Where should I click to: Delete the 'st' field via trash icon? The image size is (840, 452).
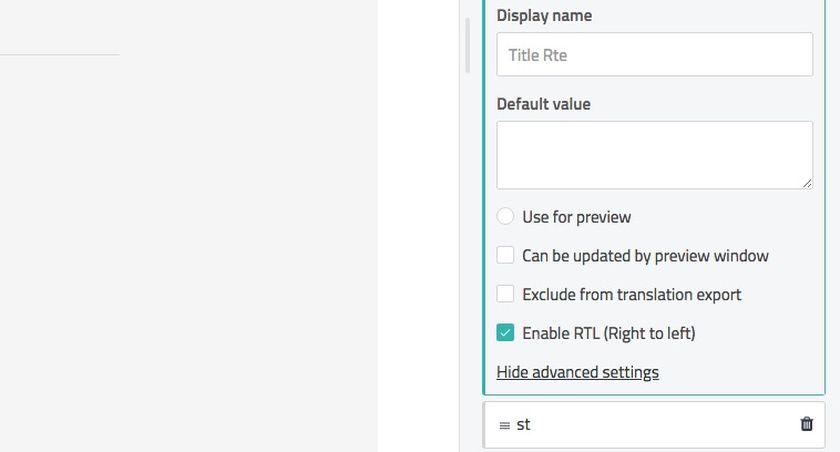[806, 424]
